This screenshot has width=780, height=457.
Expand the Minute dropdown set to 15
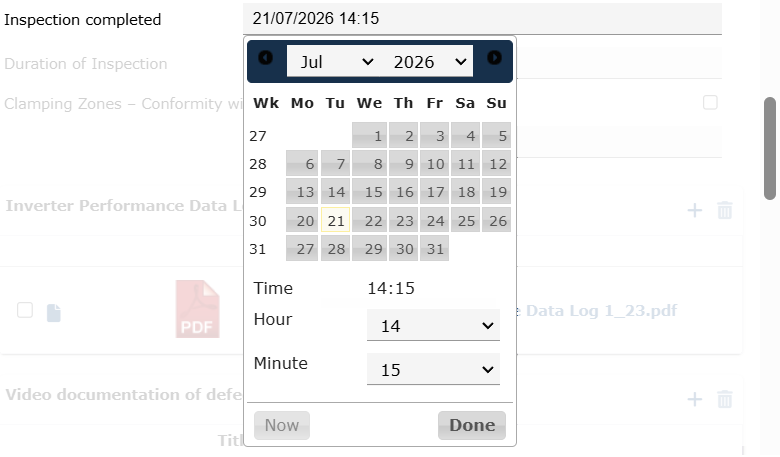click(433, 369)
